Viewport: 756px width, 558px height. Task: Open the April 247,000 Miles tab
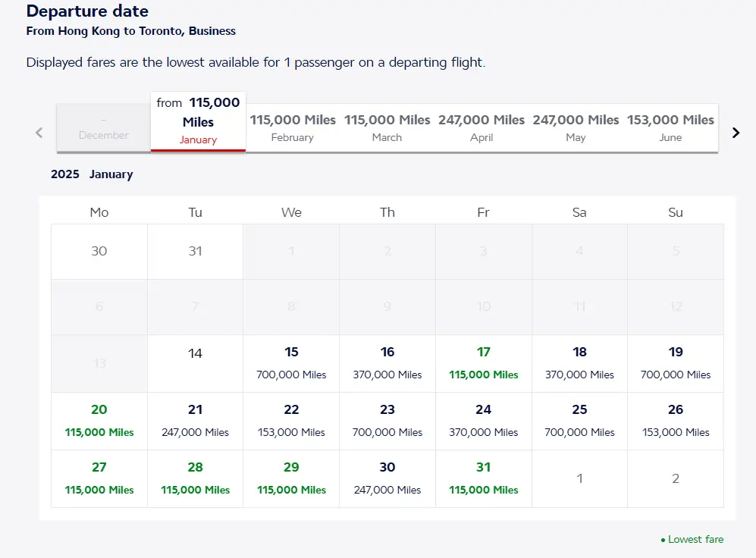pyautogui.click(x=482, y=127)
